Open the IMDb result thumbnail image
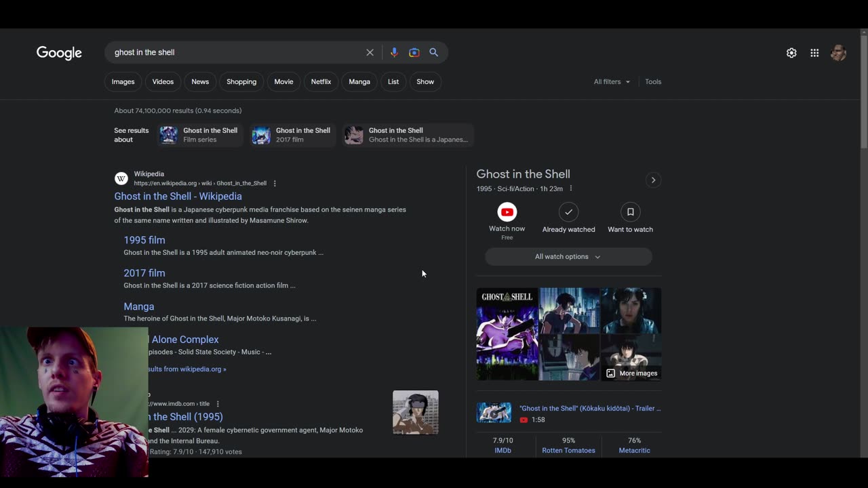Image resolution: width=868 pixels, height=488 pixels. click(x=416, y=412)
